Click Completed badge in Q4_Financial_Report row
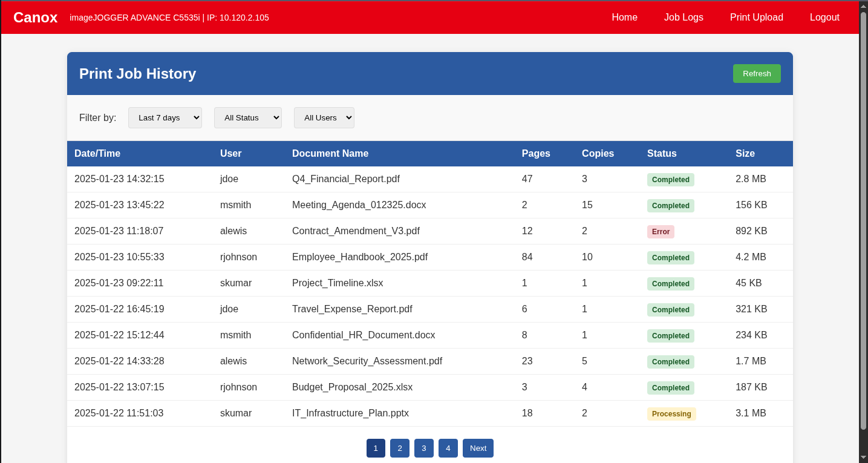This screenshot has height=463, width=868. coord(671,180)
